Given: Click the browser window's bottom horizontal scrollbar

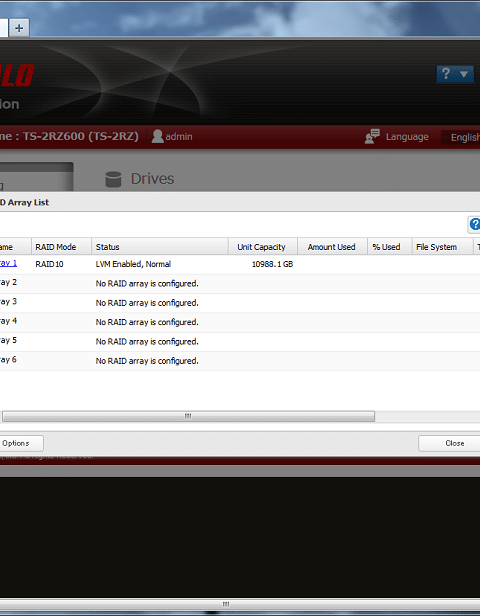Looking at the screenshot, I should pos(240,604).
